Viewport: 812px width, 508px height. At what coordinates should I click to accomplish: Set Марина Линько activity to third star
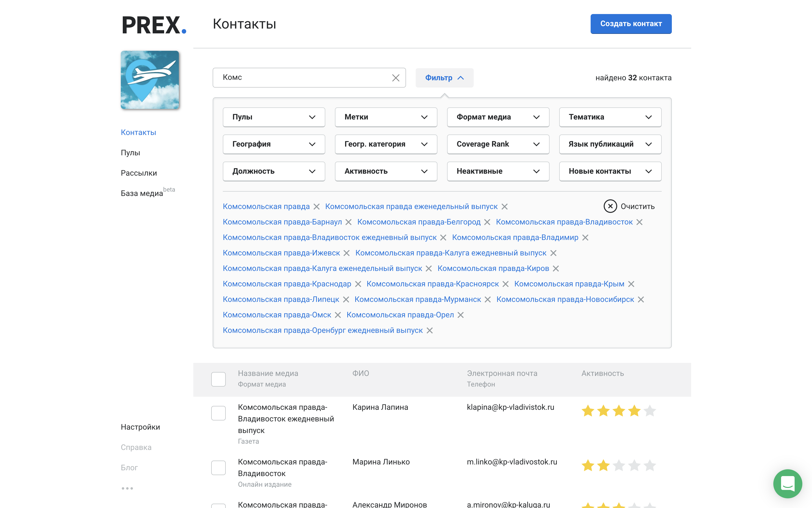[x=619, y=465]
